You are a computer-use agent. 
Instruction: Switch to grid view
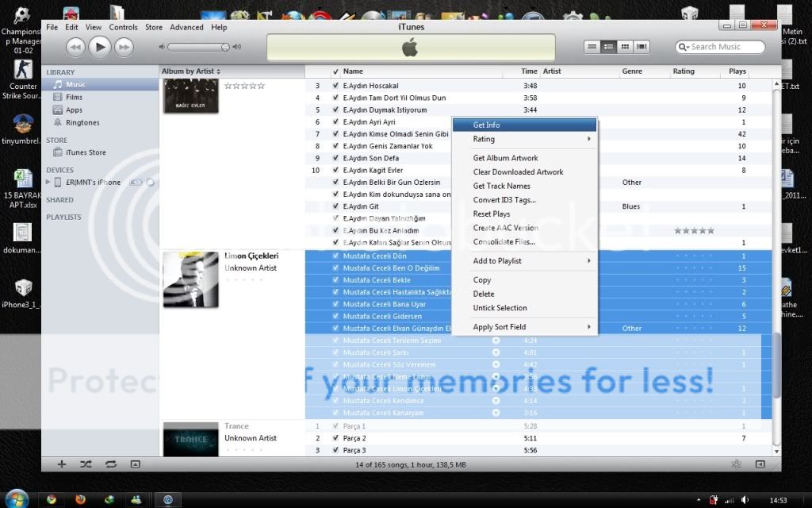tap(625, 47)
